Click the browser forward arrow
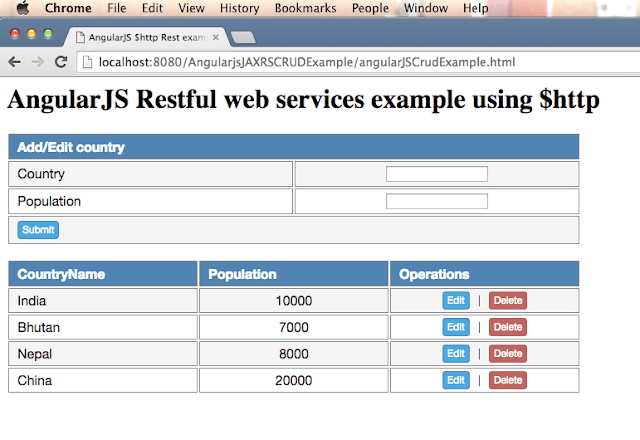640x440 pixels. click(38, 62)
